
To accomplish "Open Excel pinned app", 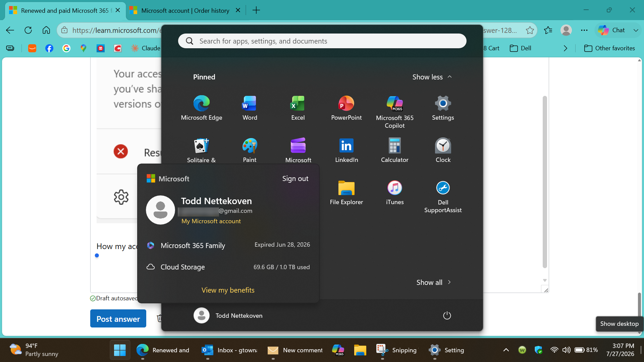I will 298,108.
